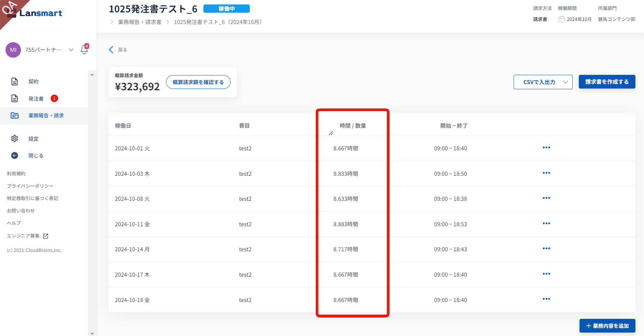Image resolution: width=644 pixels, height=336 pixels.
Task: Open the プライバシーポリシー link
Action: click(30, 186)
